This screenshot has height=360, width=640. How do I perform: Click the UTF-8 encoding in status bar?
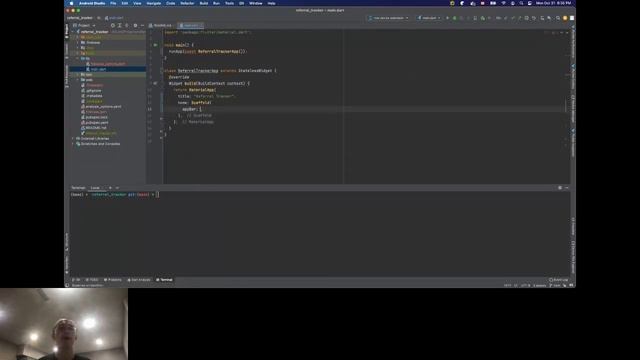526,285
